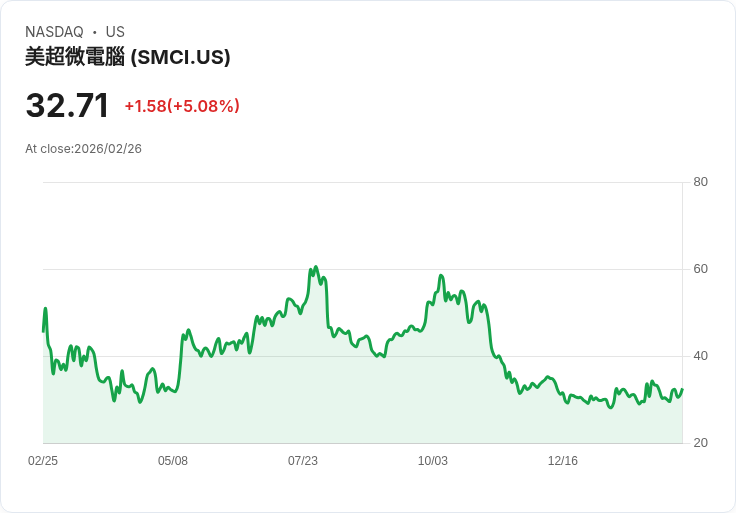Image resolution: width=736 pixels, height=513 pixels.
Task: Click the highest peak of the green line
Action: 316,267
